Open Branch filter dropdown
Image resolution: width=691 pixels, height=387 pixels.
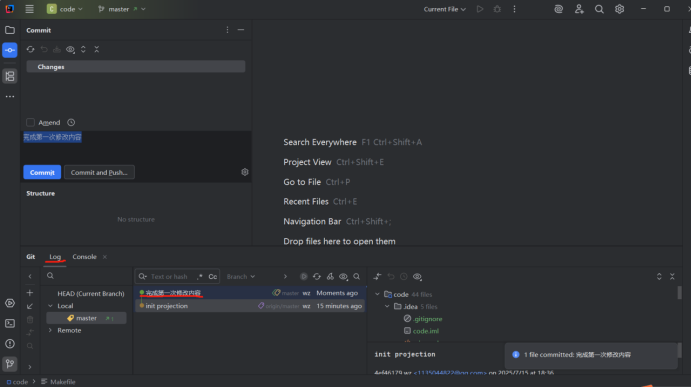coord(241,276)
